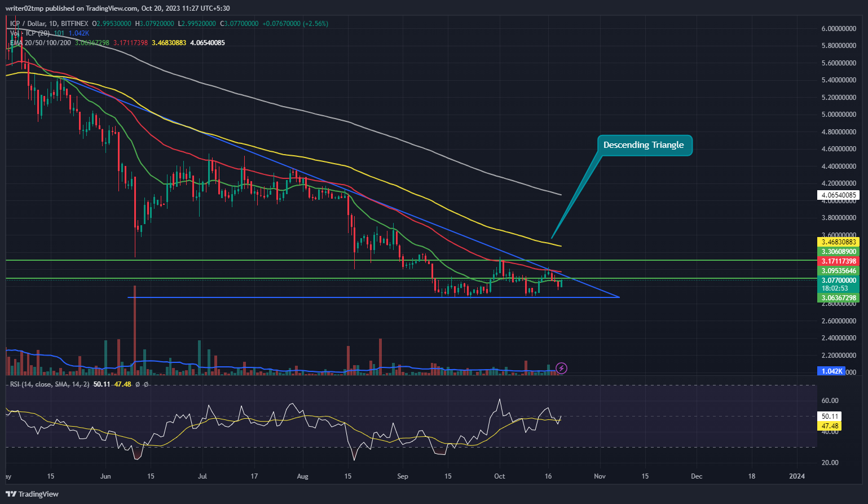Click the Sep label on the time axis
Viewport: 868px width, 504px height.
402,476
